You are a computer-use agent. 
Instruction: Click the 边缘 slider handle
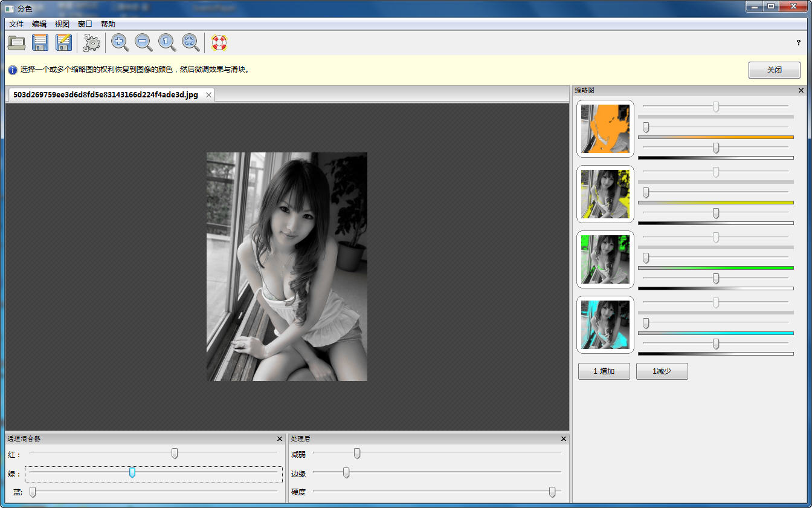pos(346,473)
